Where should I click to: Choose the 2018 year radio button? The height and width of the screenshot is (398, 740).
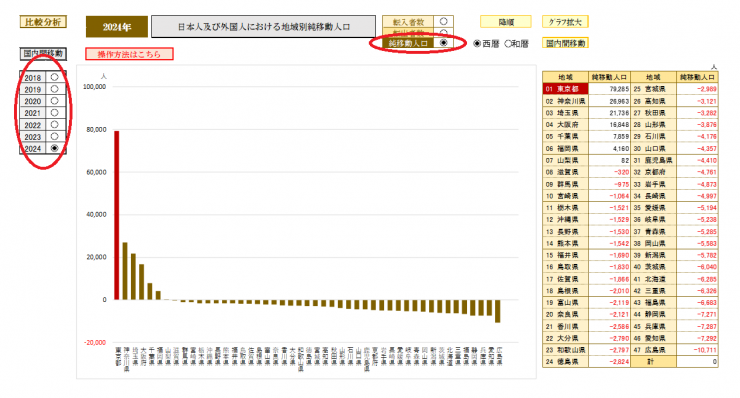(x=55, y=77)
